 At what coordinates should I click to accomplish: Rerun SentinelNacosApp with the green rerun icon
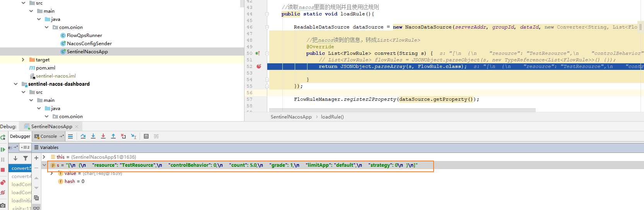3,137
